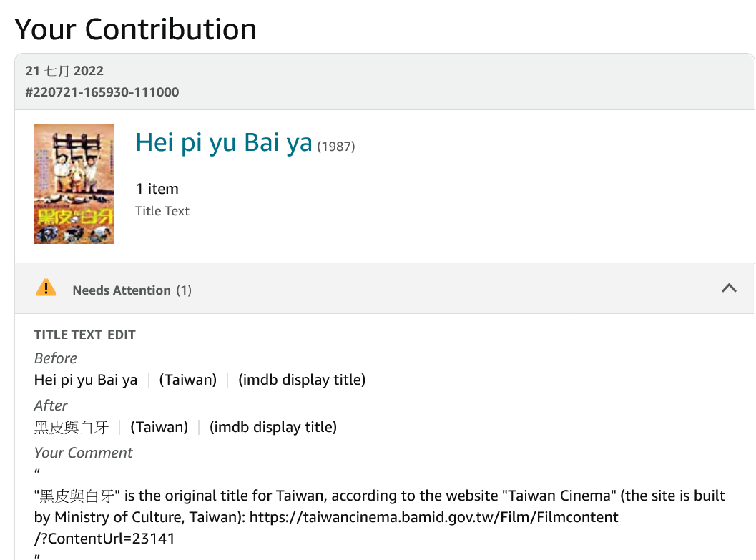The image size is (756, 560).
Task: Click the After title "黑皮與白牙"
Action: (x=72, y=427)
